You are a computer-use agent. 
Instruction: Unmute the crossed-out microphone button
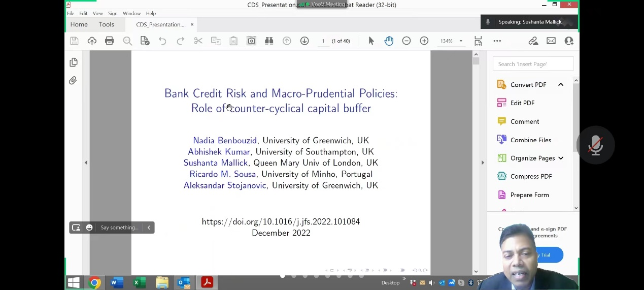tap(595, 146)
